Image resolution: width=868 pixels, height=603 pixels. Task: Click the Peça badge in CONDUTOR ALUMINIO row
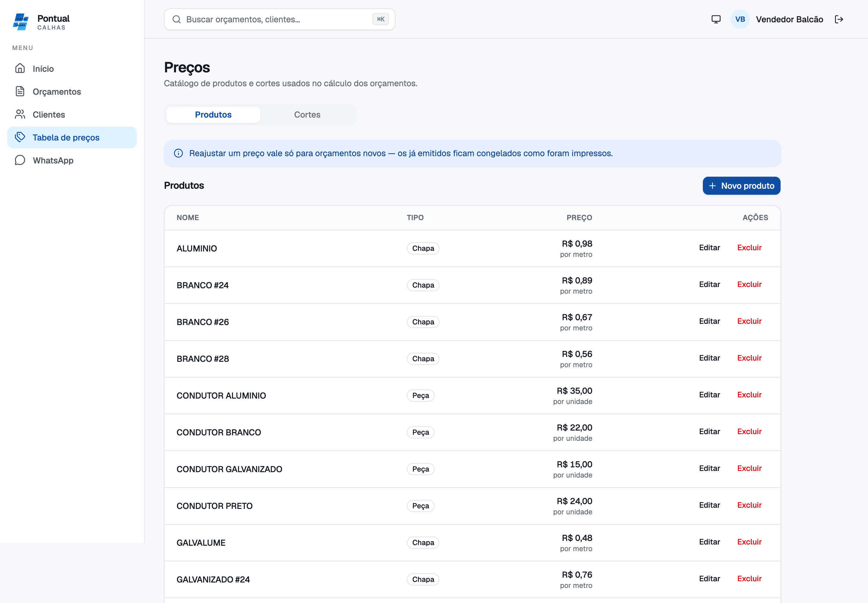click(420, 396)
